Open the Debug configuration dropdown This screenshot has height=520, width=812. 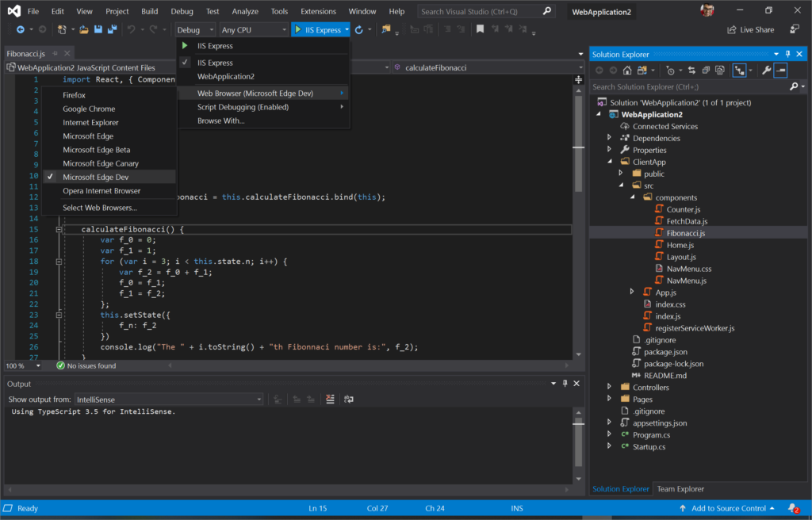pyautogui.click(x=195, y=30)
